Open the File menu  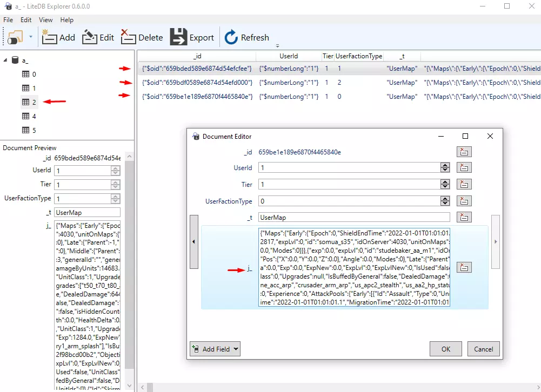(8, 20)
